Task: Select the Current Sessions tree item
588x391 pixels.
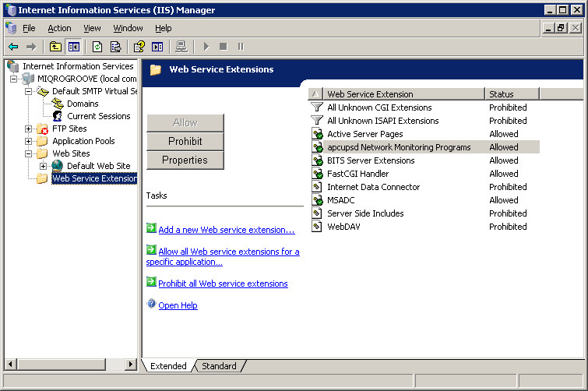Action: (99, 116)
